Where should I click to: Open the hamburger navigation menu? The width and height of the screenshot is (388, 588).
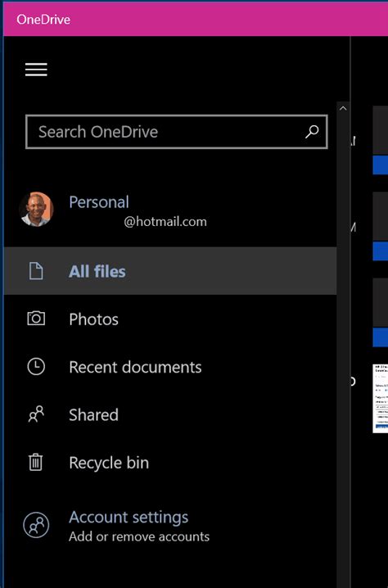36,70
